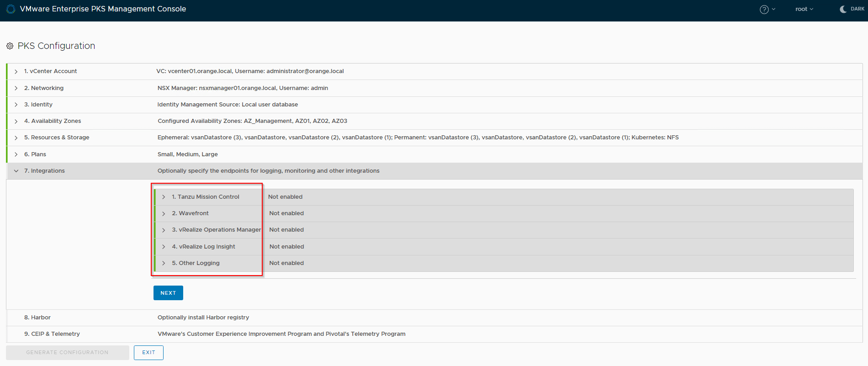Click the 2. Wavefront label
The image size is (868, 366).
click(190, 213)
